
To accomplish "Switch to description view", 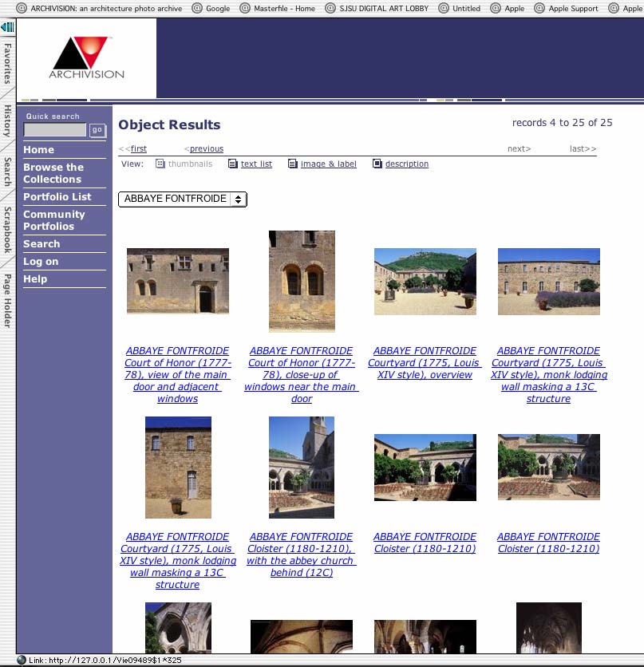I will click(x=407, y=164).
